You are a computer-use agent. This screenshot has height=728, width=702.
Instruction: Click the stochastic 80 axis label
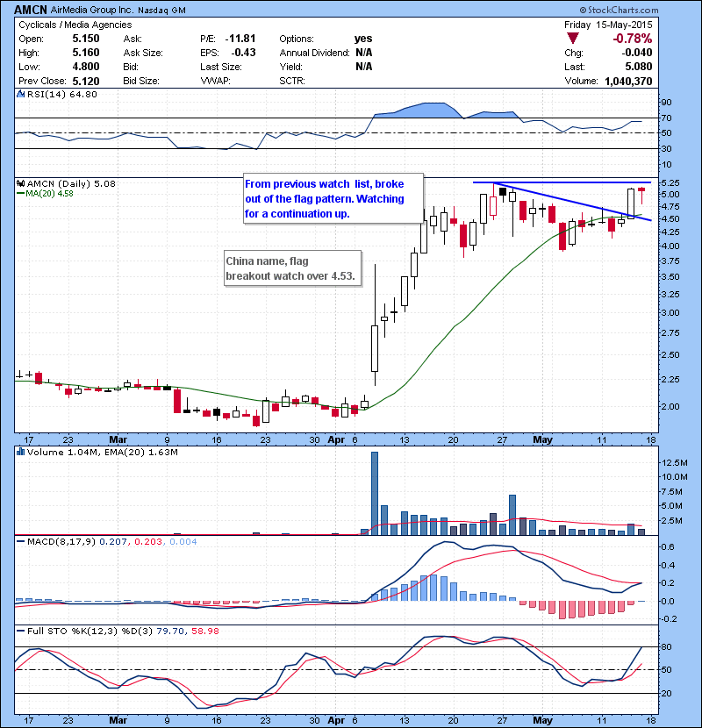point(667,646)
